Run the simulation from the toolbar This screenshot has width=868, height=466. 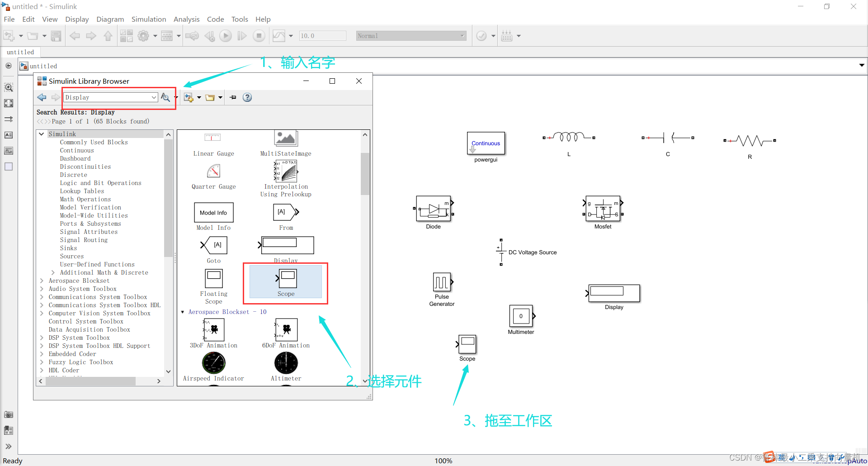pyautogui.click(x=226, y=36)
